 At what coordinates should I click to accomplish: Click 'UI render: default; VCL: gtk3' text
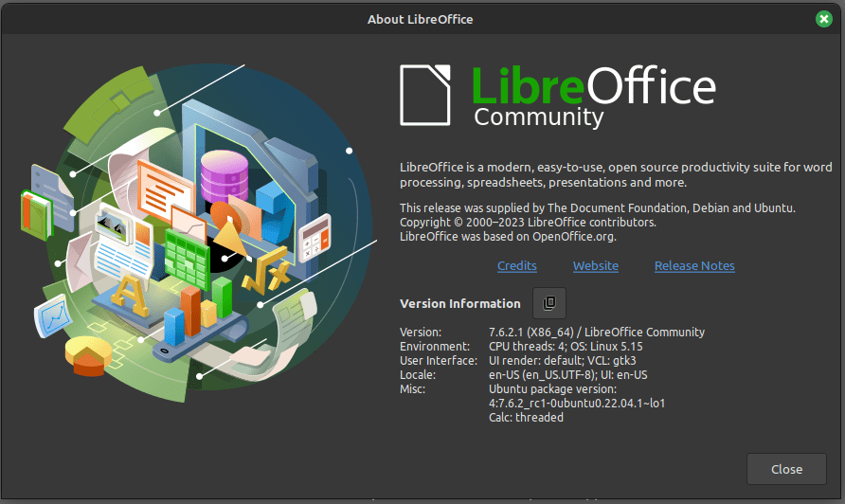click(563, 361)
